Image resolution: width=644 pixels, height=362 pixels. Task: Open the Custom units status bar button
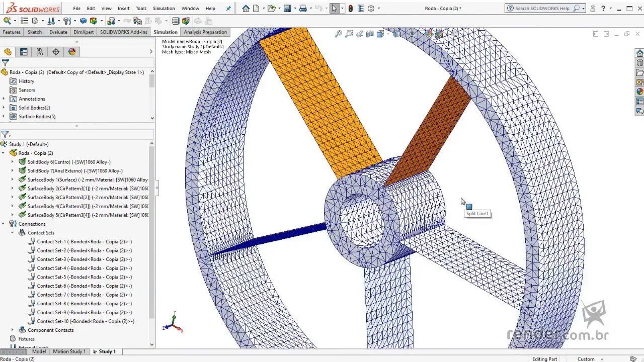(589, 359)
